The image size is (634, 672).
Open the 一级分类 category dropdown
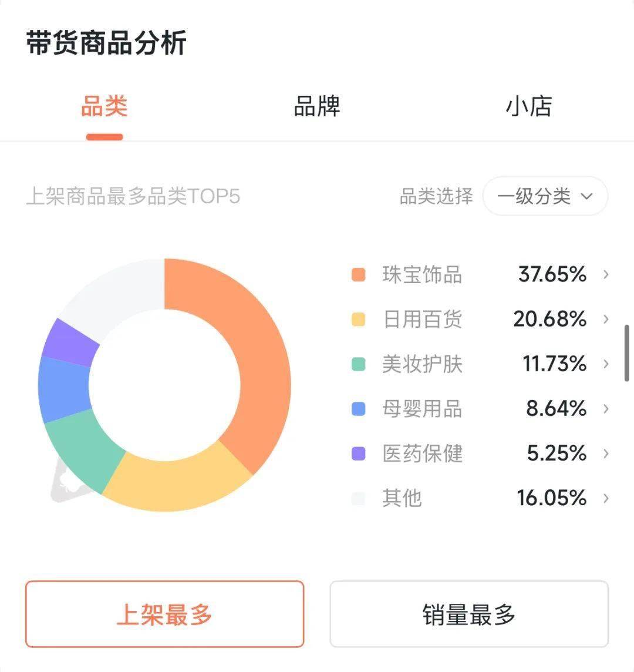pos(545,196)
